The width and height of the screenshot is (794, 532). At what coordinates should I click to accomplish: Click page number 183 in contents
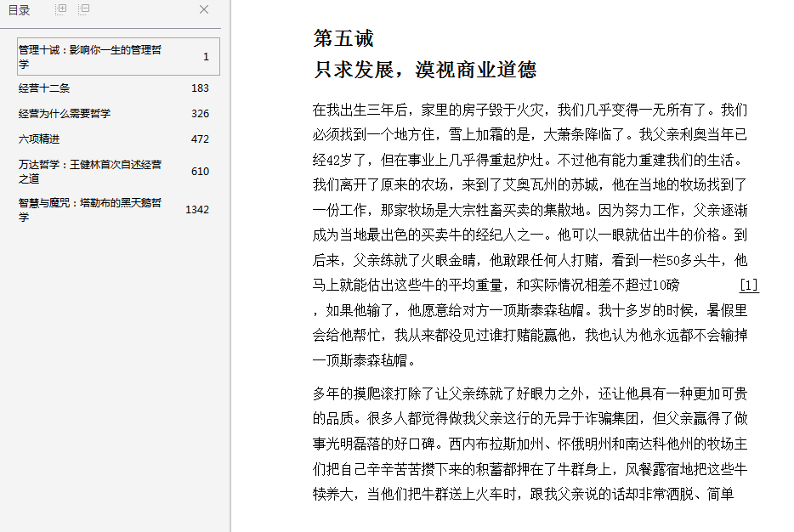click(200, 88)
